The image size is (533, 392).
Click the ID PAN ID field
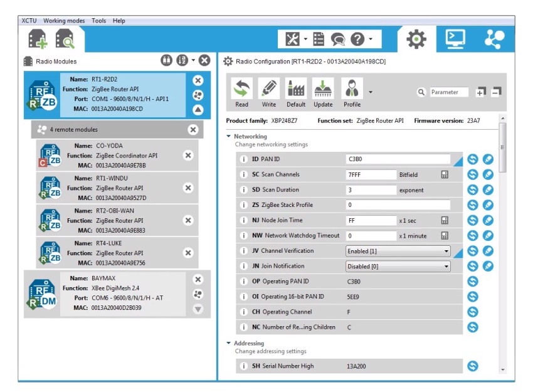pos(398,159)
